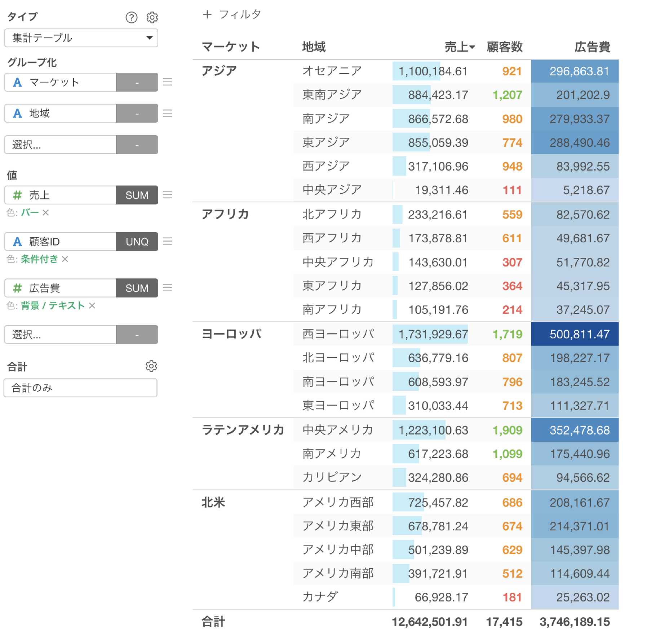Click the drag handle beside マーケット group
The width and height of the screenshot is (651, 644).
click(x=167, y=82)
